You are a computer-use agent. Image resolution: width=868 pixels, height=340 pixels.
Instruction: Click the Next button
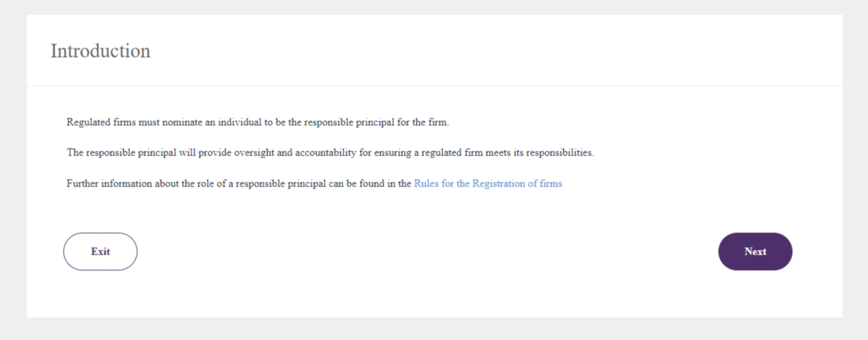pyautogui.click(x=755, y=252)
